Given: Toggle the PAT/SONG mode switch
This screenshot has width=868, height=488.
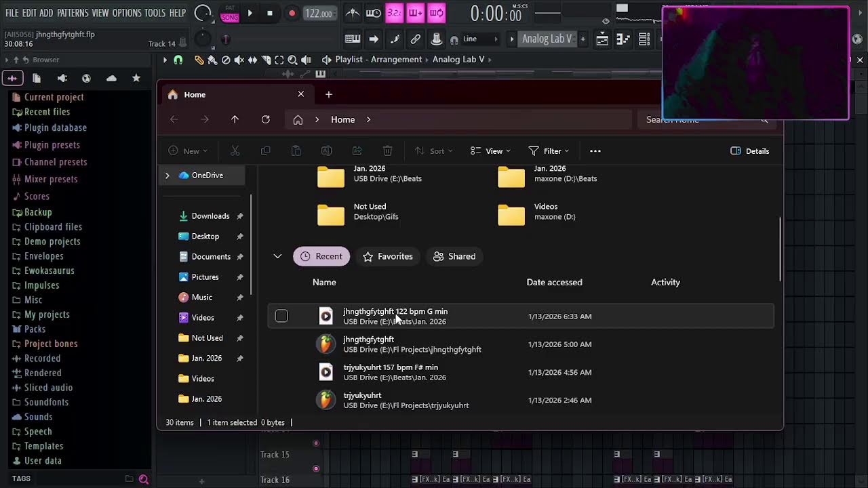Looking at the screenshot, I should (x=230, y=13).
